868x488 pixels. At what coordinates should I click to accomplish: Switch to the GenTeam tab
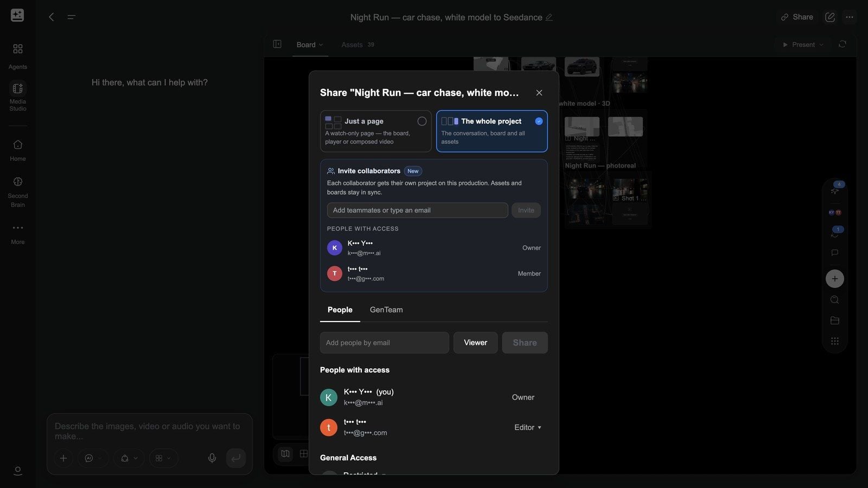point(386,310)
